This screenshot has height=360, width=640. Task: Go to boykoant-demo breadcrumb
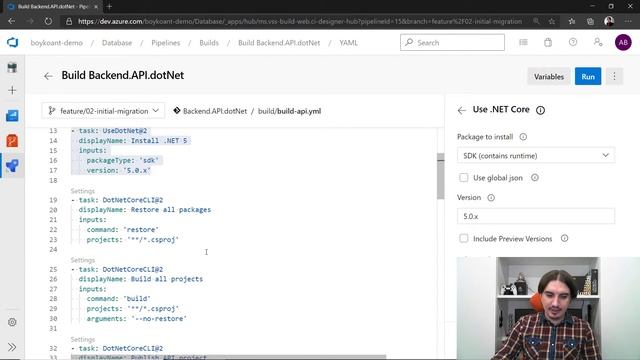tap(57, 42)
